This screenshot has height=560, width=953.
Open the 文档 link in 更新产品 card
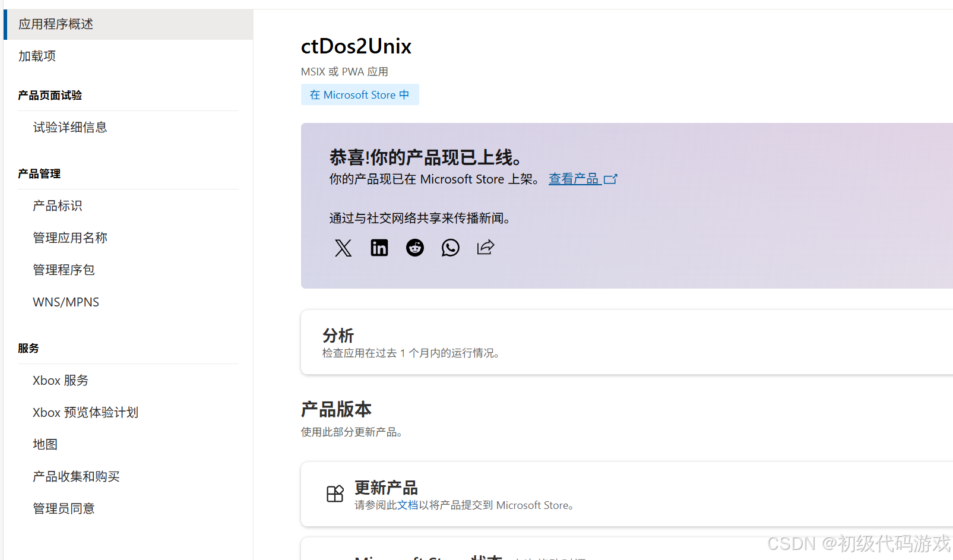(408, 505)
